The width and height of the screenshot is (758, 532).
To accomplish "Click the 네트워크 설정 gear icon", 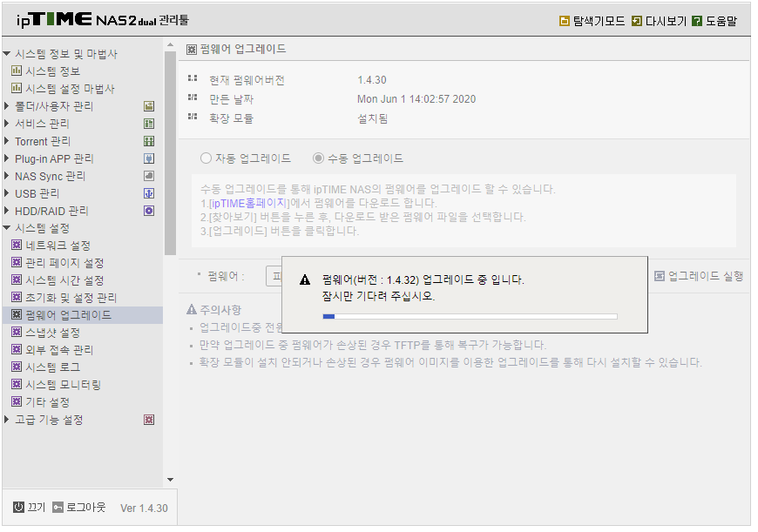I will tap(17, 245).
